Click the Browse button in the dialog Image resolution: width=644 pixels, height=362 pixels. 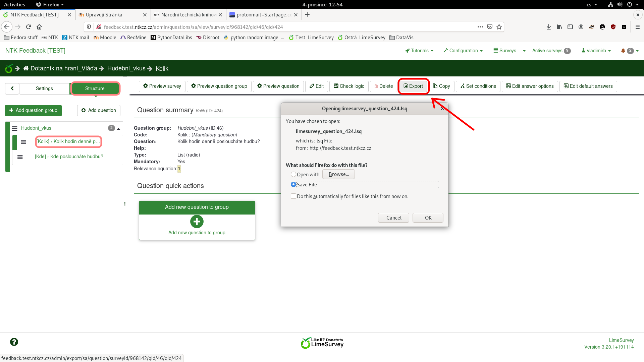click(x=338, y=174)
